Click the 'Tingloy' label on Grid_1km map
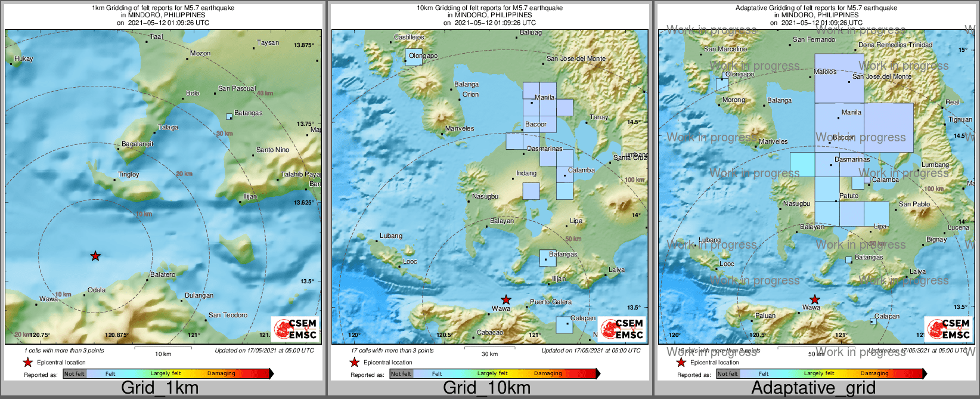This screenshot has width=980, height=399. click(x=129, y=174)
